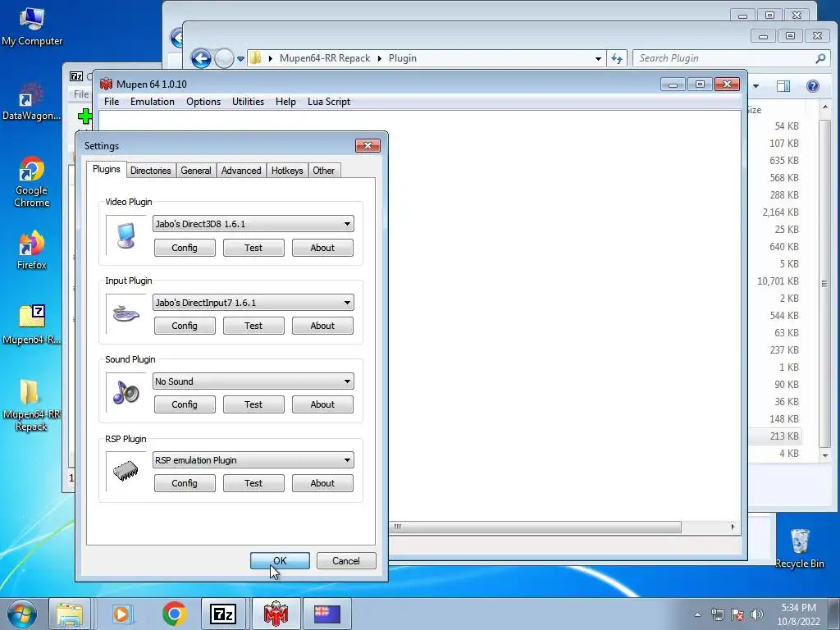Select Mupen64-RR Repack folder on desktop
Image resolution: width=840 pixels, height=630 pixels.
click(x=31, y=405)
